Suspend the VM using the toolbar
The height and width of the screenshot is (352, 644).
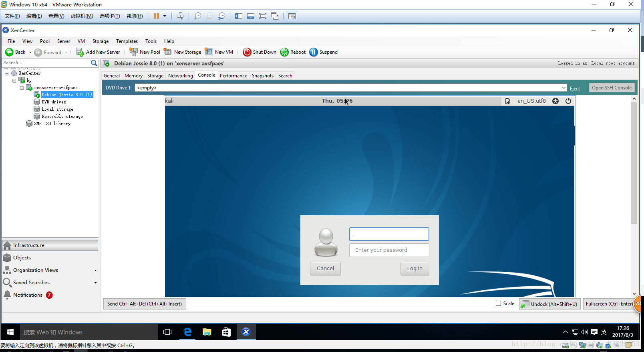[x=314, y=52]
